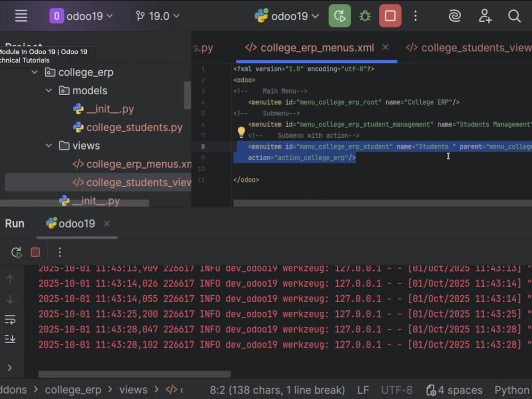Open the Run toolbar more options dots
Viewport: 532px width, 399px height.
tap(60, 252)
